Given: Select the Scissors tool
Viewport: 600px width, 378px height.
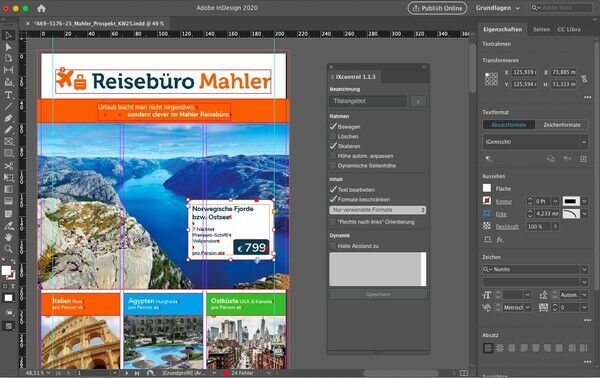Looking at the screenshot, I should tap(8, 166).
